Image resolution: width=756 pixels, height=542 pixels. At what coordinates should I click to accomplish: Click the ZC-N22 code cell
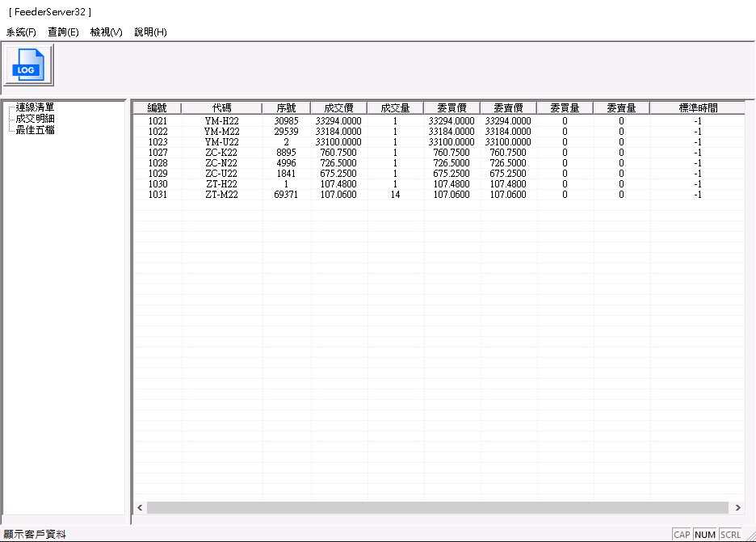pyautogui.click(x=222, y=163)
